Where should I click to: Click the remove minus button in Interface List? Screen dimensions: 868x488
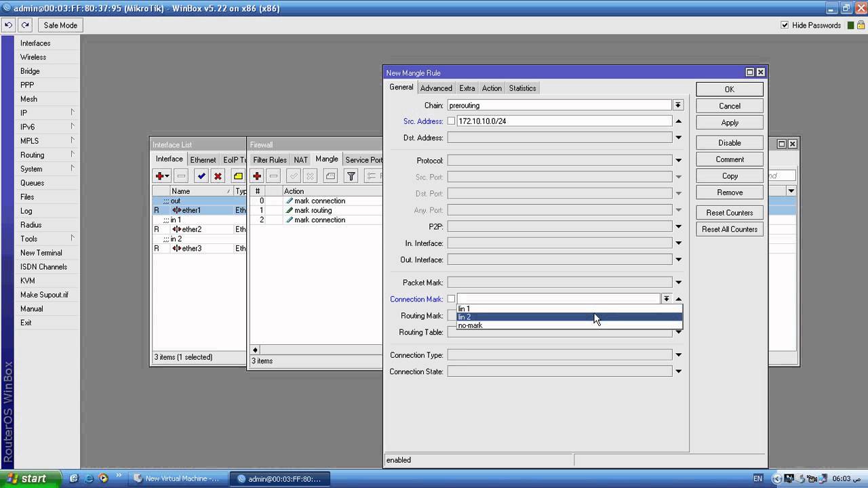pos(181,176)
